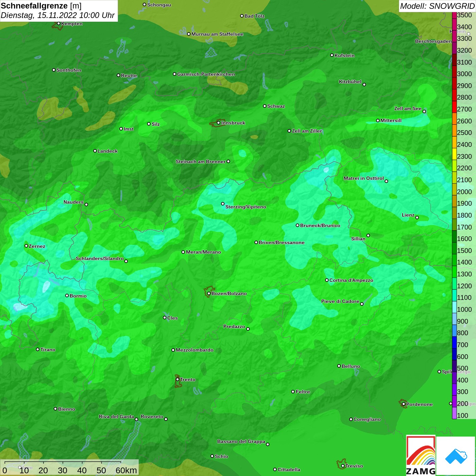Click the Modell: SNOWGRID label

click(437, 6)
